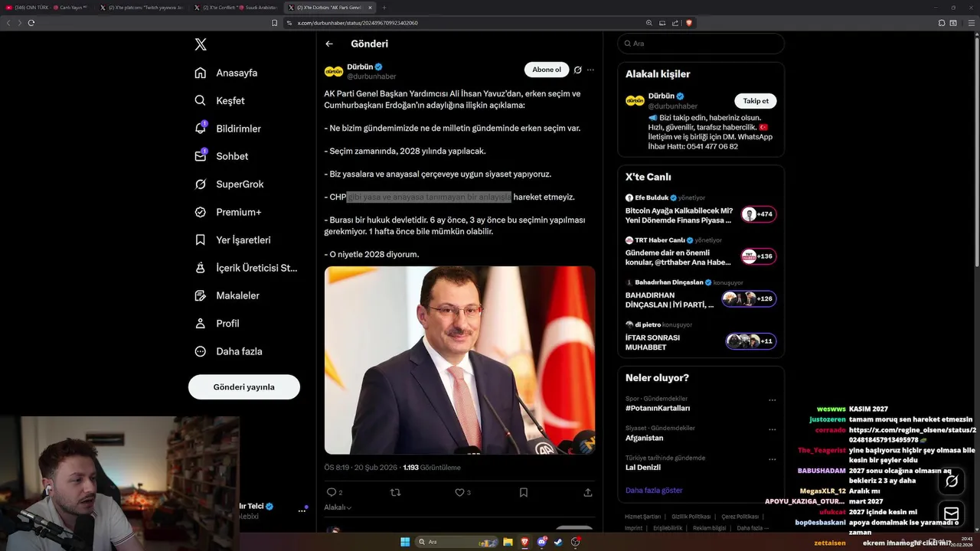Open Brave from taskbar
980x551 pixels.
tap(525, 542)
